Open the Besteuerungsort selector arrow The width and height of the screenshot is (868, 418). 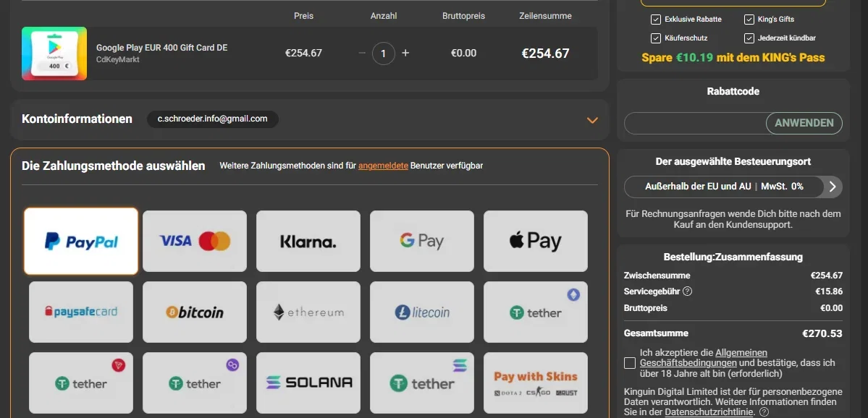point(833,187)
